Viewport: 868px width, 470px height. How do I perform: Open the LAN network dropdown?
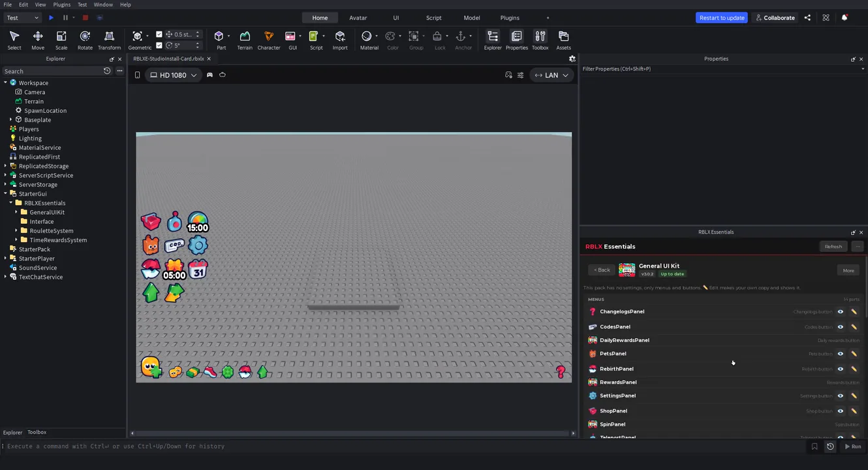click(551, 75)
